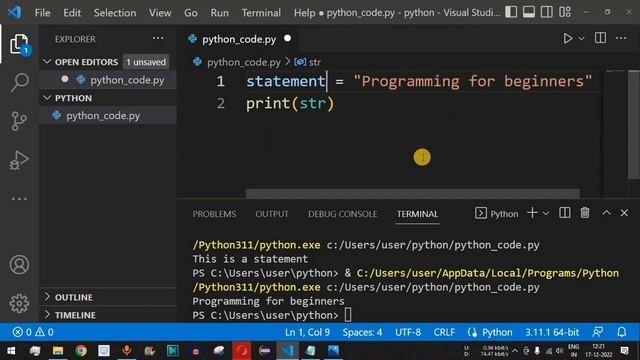Open Source Control view
The width and height of the screenshot is (640, 360).
tap(19, 121)
